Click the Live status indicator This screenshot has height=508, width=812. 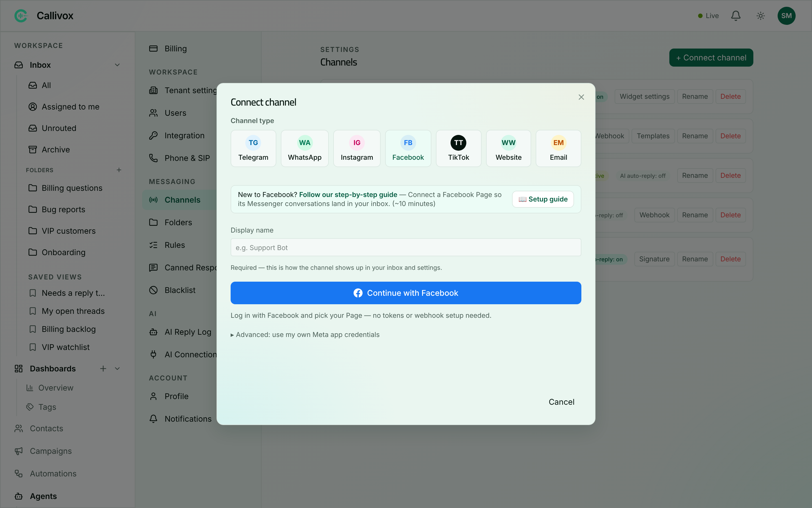[x=708, y=16]
